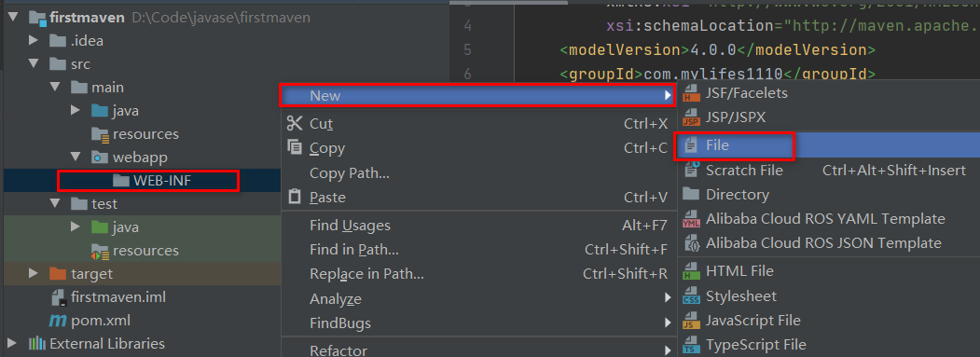Click the src folder icon
Image resolution: width=980 pixels, height=357 pixels.
pyautogui.click(x=58, y=64)
